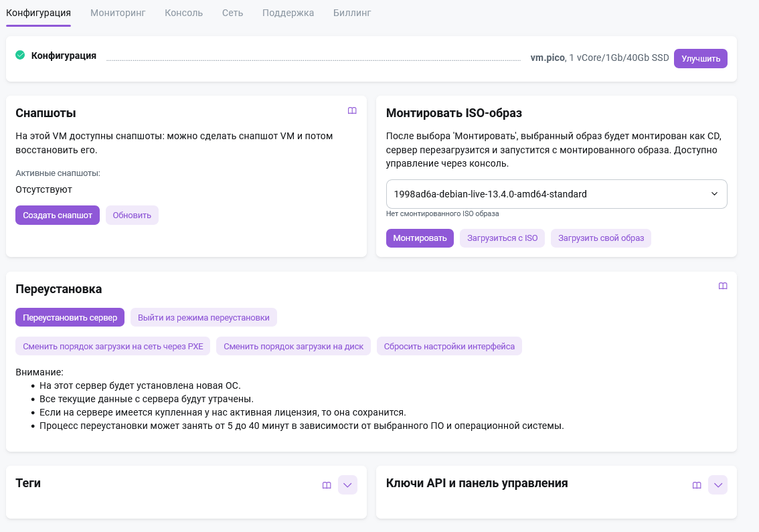Open the Snapshots documentation book icon
This screenshot has width=759, height=532.
352,111
